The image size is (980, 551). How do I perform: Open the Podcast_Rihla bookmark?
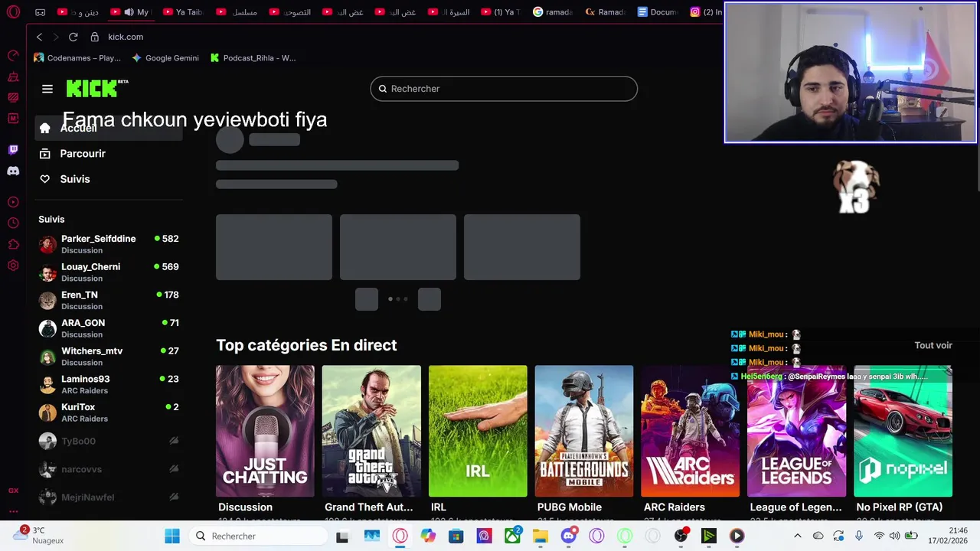(x=253, y=57)
